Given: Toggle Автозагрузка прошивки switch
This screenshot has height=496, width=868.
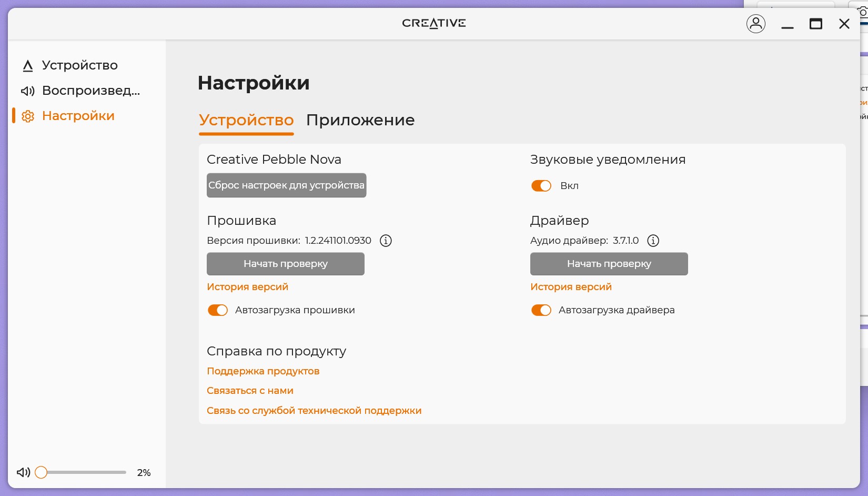Looking at the screenshot, I should 218,310.
